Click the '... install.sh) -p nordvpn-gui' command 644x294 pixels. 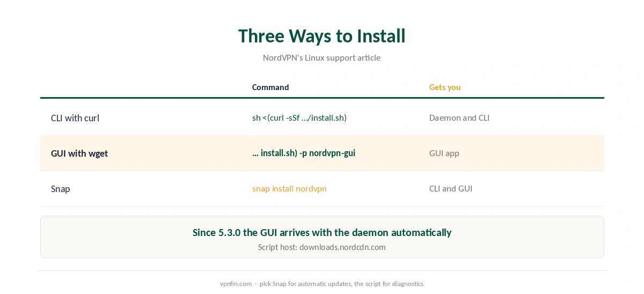(x=304, y=153)
